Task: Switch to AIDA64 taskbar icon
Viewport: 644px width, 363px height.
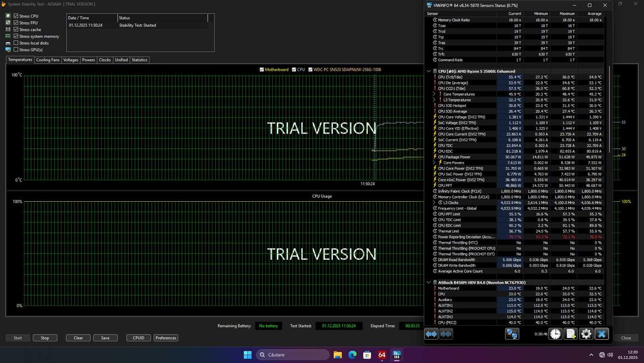Action: tap(382, 355)
